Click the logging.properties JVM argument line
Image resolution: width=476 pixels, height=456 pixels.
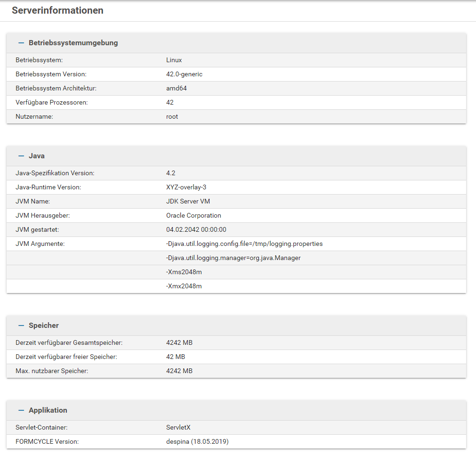point(244,244)
